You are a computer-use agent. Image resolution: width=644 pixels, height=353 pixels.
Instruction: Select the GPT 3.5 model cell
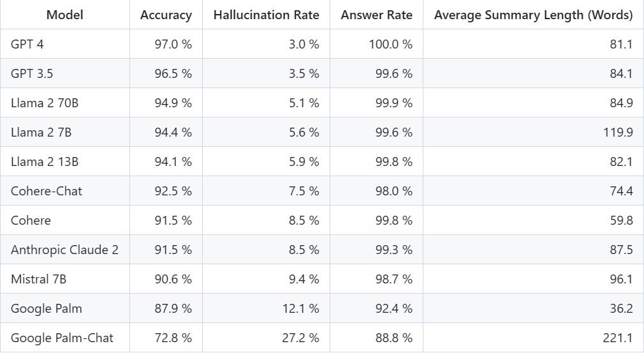pyautogui.click(x=65, y=73)
